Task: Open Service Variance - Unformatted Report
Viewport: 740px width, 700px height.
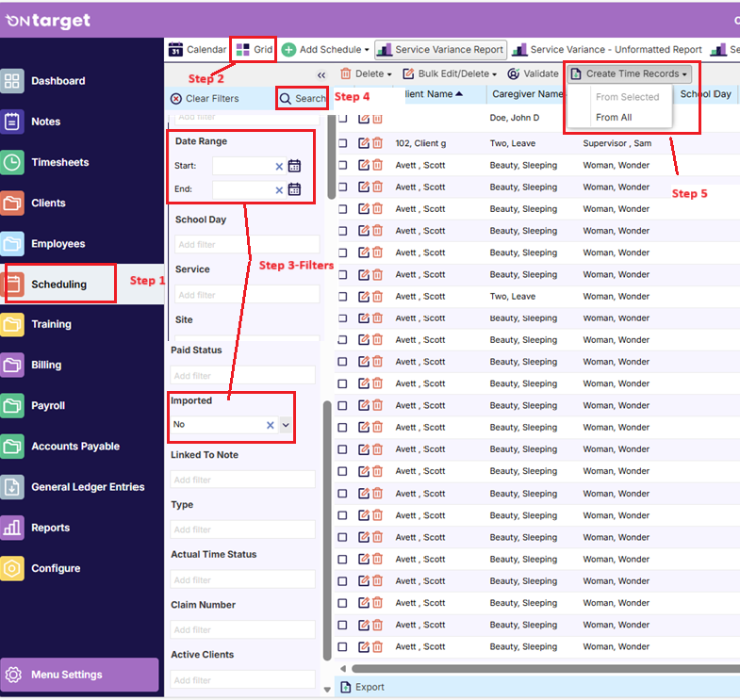Action: pos(607,50)
